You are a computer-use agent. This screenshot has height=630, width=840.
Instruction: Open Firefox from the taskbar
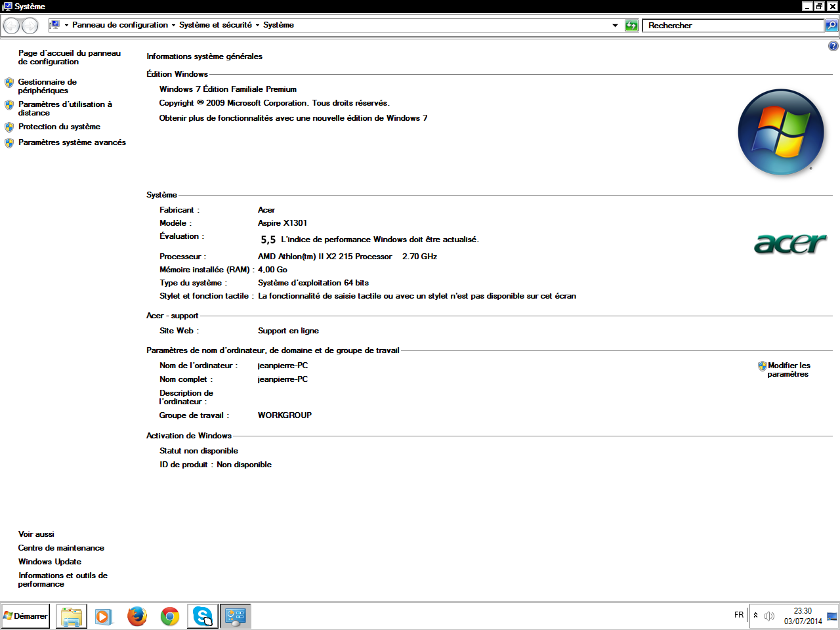coord(137,617)
